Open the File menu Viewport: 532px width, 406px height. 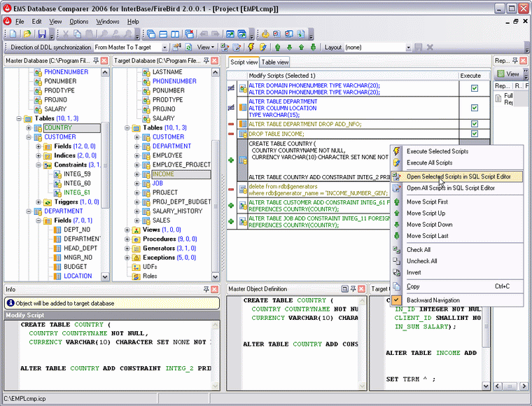click(x=20, y=22)
